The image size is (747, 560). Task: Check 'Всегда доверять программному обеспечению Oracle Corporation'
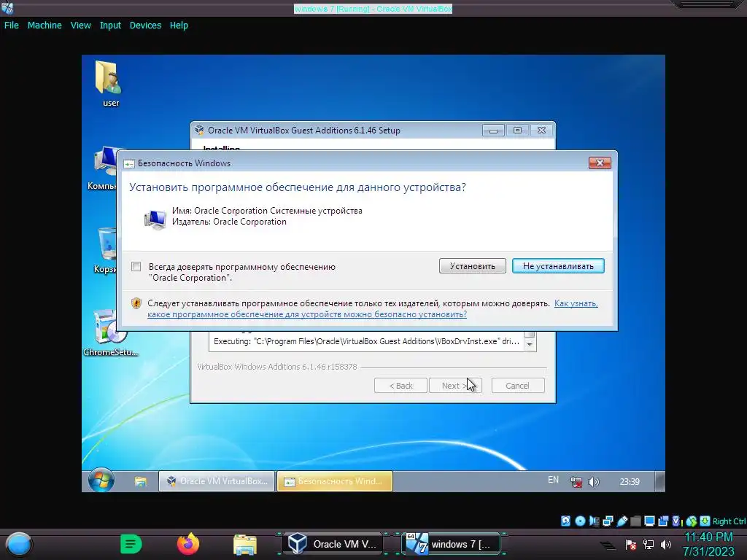tap(136, 267)
